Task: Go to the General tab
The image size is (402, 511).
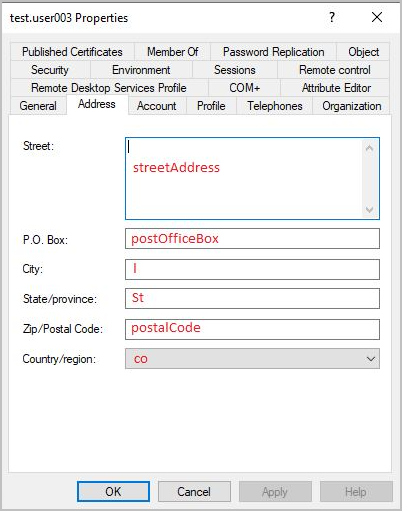Action: 38,106
